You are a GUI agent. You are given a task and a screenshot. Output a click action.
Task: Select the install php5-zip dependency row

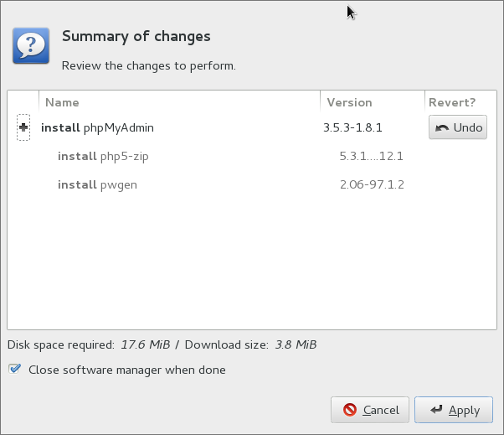coord(252,156)
